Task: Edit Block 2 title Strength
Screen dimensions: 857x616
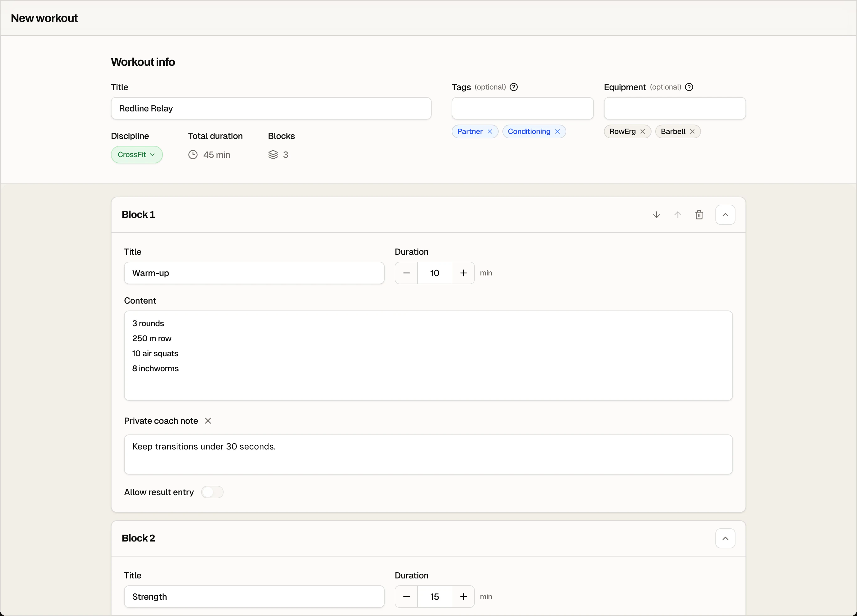Action: [x=254, y=597]
